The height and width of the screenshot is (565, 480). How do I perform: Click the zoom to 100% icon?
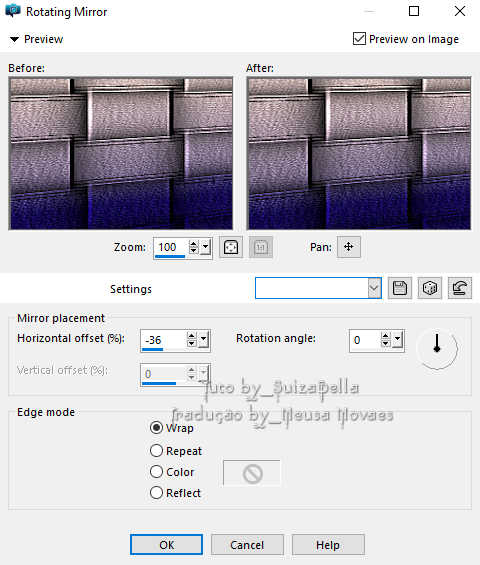[261, 247]
